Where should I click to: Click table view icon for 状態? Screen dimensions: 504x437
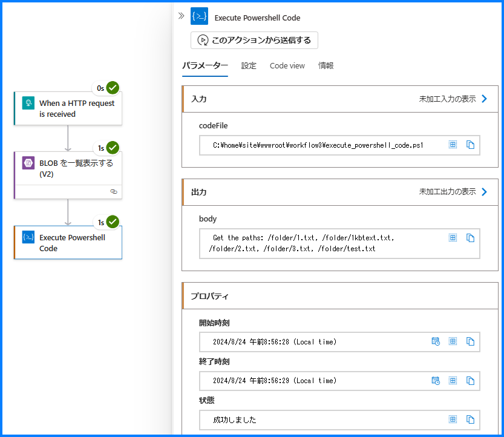[x=453, y=419]
